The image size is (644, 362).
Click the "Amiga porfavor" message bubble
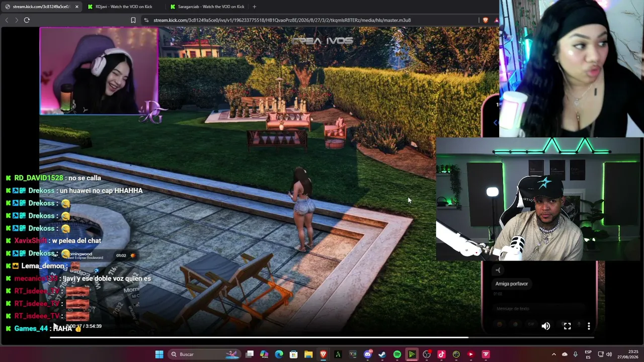click(x=512, y=284)
